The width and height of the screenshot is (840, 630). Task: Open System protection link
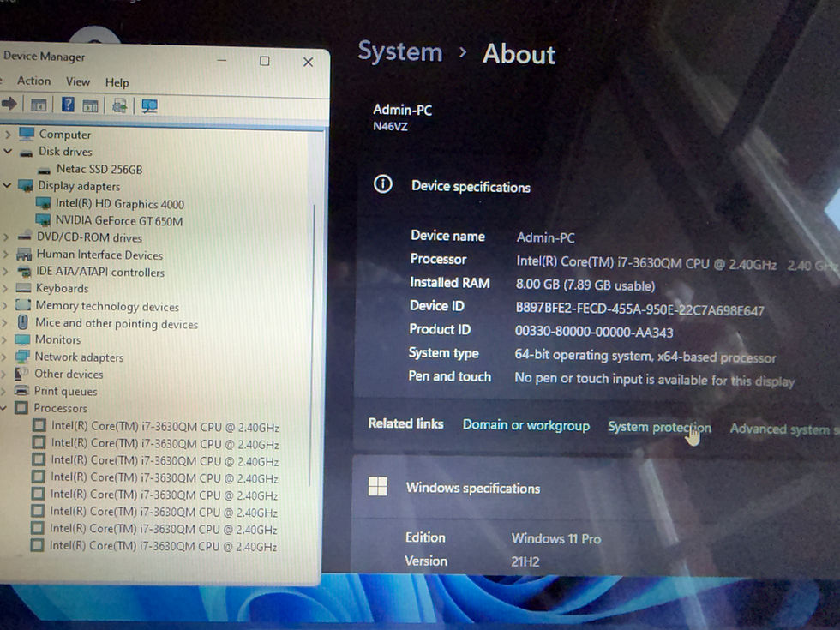(659, 428)
